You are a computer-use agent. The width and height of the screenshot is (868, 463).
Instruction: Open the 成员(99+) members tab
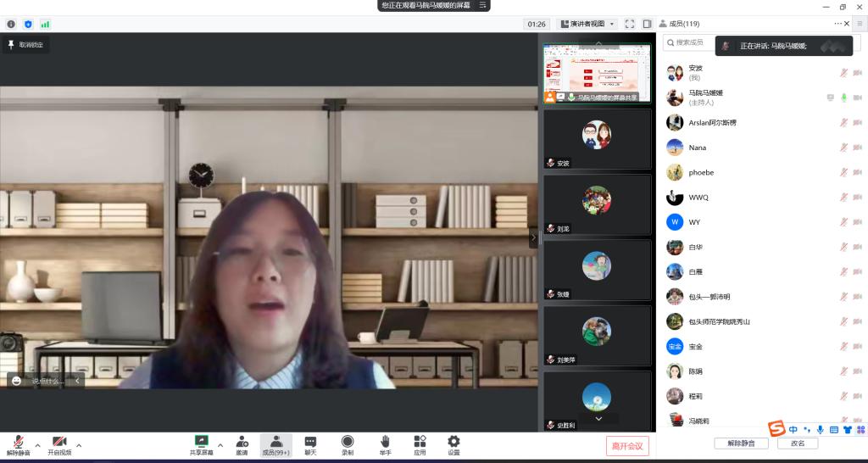[x=275, y=444]
